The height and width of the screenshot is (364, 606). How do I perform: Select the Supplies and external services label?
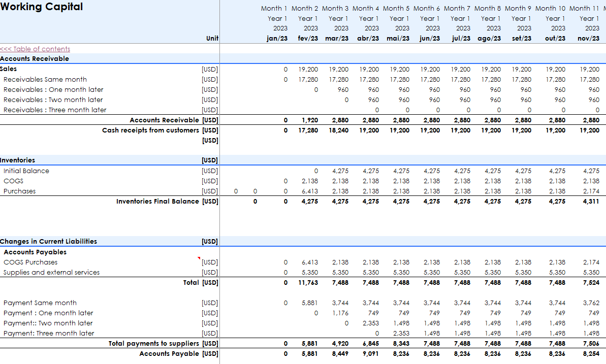[51, 273]
